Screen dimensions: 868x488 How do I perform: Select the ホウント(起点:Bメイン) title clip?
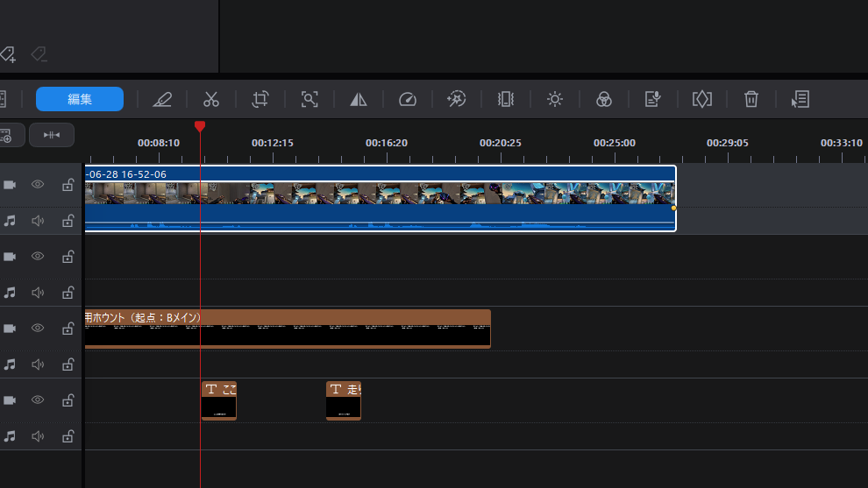(x=288, y=329)
